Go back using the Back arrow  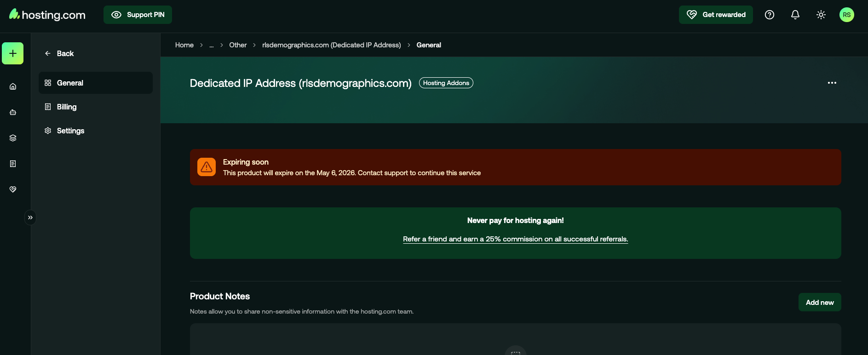tap(59, 53)
